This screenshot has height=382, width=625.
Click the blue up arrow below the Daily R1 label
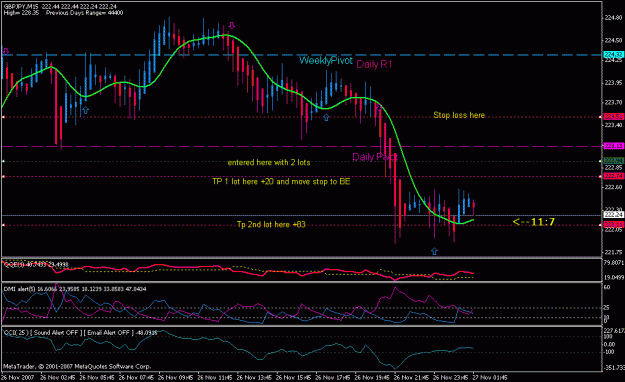click(x=326, y=117)
